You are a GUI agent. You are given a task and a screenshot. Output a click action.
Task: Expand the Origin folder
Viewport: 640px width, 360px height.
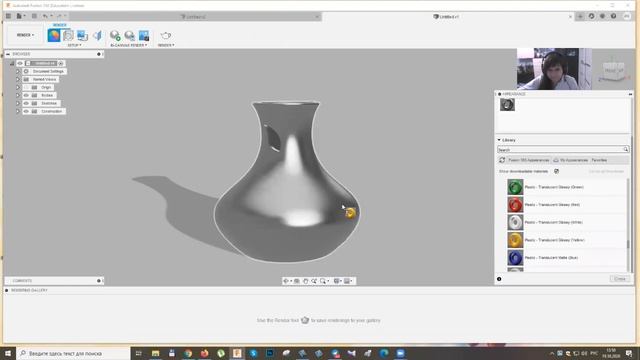[18, 87]
